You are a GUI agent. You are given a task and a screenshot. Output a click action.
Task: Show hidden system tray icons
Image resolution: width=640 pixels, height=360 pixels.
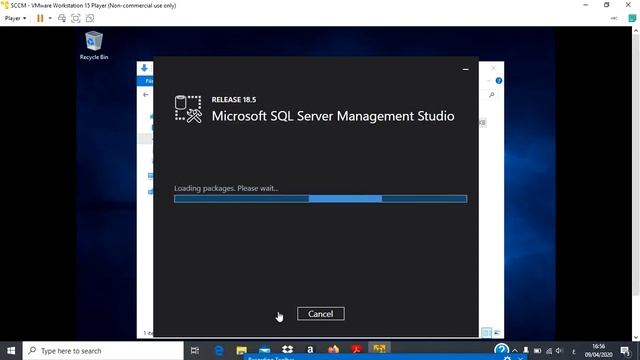pyautogui.click(x=515, y=351)
